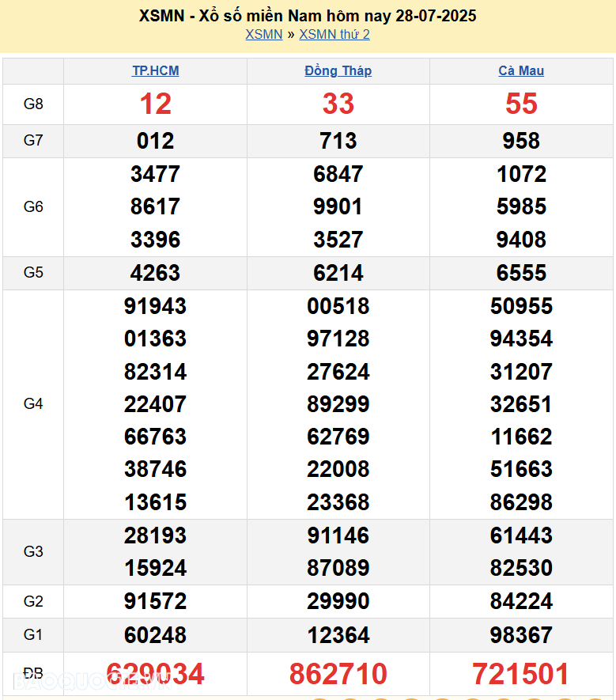This screenshot has height=700, width=616.
Task: Click the G7 row label
Action: pos(33,141)
